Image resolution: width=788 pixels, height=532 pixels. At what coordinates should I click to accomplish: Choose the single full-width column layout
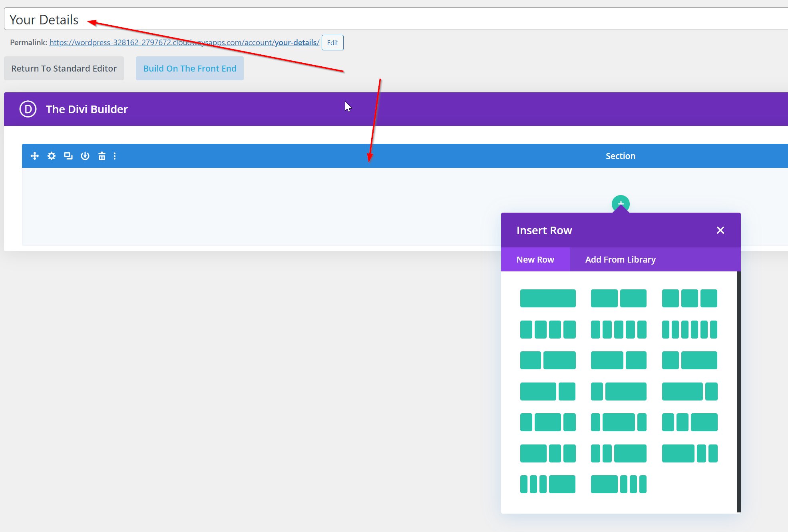tap(548, 298)
